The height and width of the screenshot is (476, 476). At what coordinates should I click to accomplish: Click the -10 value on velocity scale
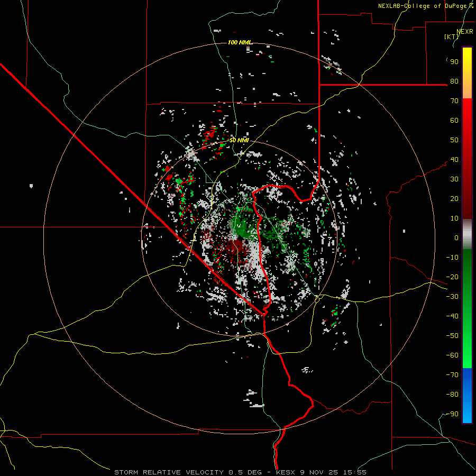(452, 258)
